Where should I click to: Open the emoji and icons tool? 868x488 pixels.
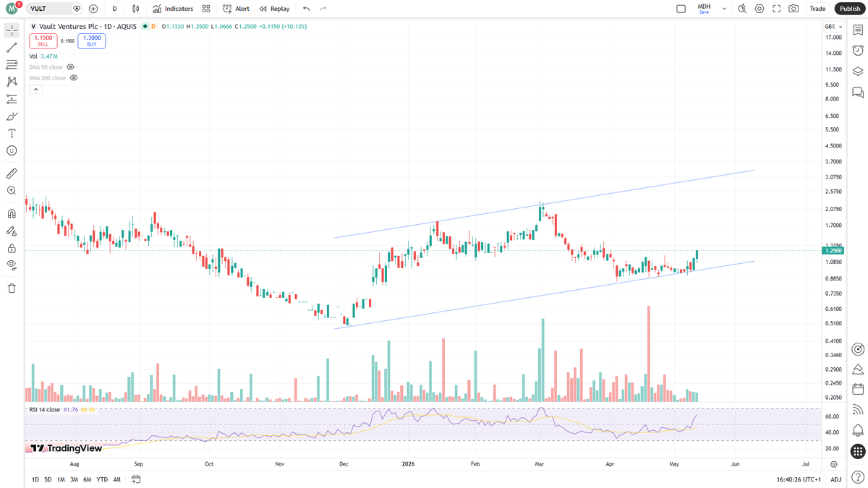(x=12, y=150)
